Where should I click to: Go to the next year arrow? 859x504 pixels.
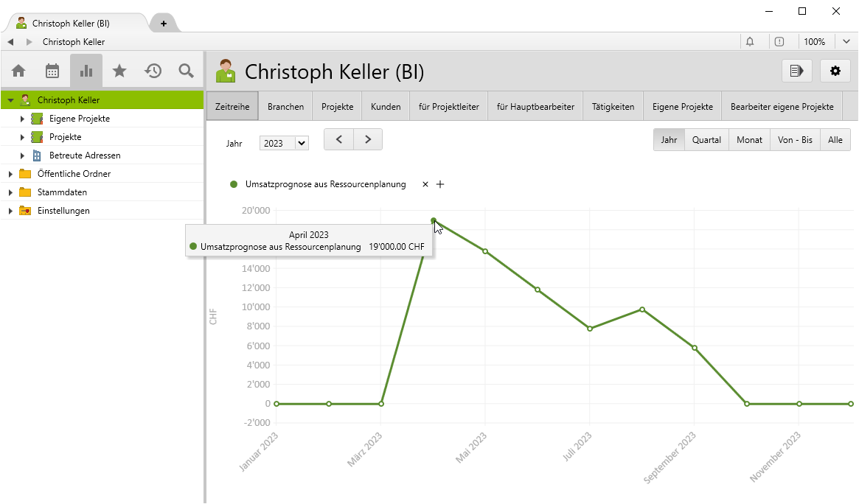(x=368, y=139)
